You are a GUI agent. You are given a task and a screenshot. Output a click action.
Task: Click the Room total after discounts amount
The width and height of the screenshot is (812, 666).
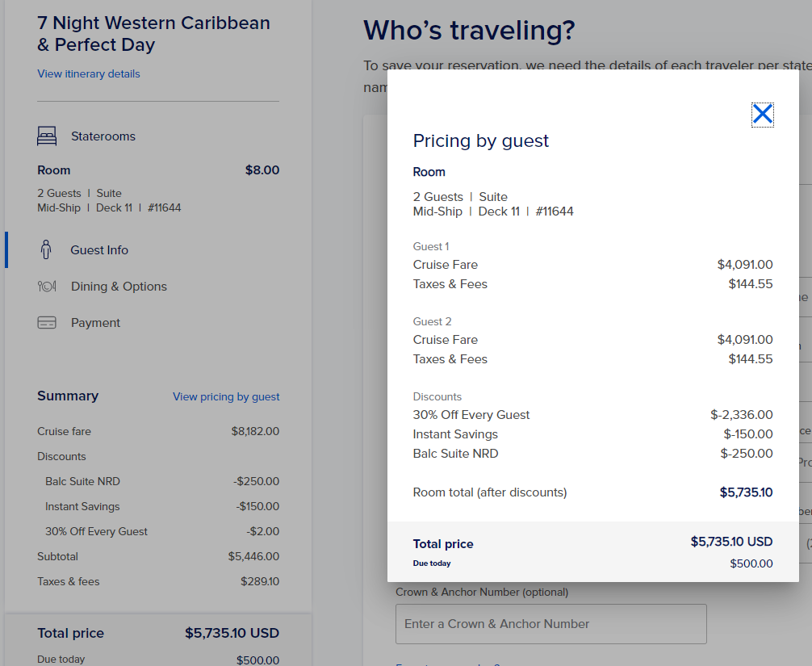click(x=747, y=492)
